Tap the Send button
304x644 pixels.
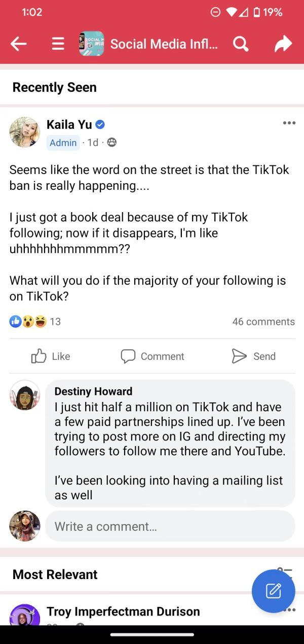pyautogui.click(x=253, y=356)
